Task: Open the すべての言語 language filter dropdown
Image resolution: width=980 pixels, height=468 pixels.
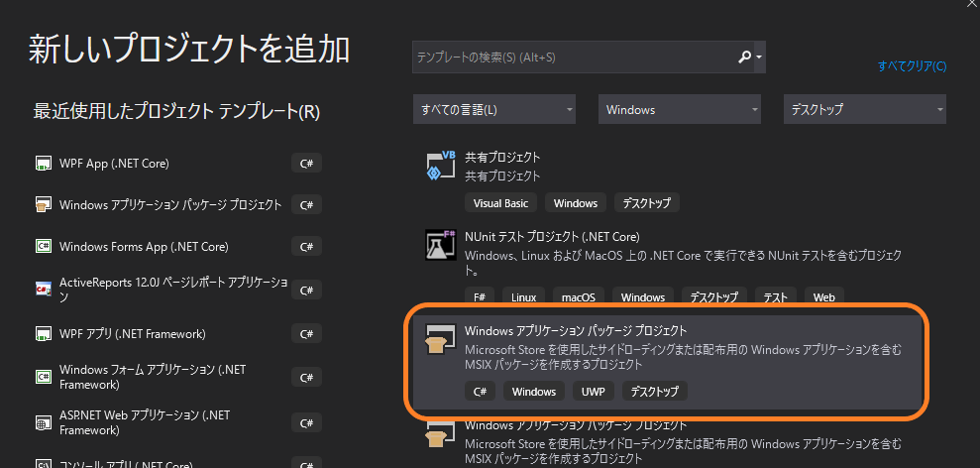Action: point(494,109)
